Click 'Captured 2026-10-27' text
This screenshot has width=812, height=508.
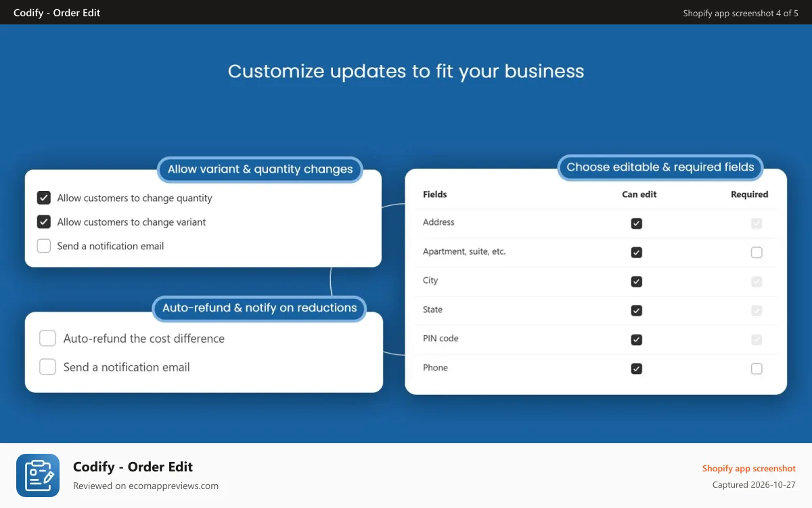coord(754,485)
